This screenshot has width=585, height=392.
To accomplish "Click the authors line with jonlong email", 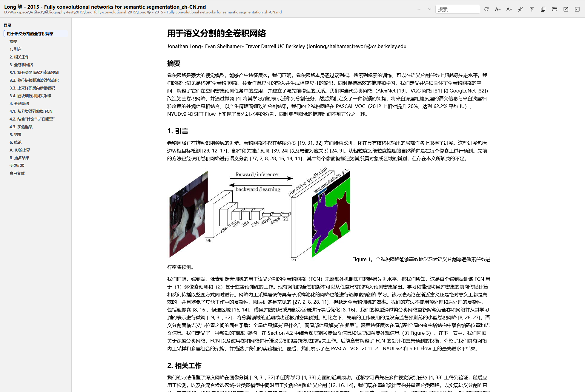I will (x=287, y=46).
